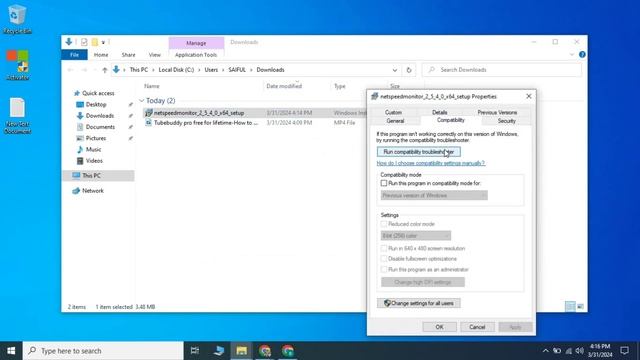Open the notification center icon

coord(624,351)
